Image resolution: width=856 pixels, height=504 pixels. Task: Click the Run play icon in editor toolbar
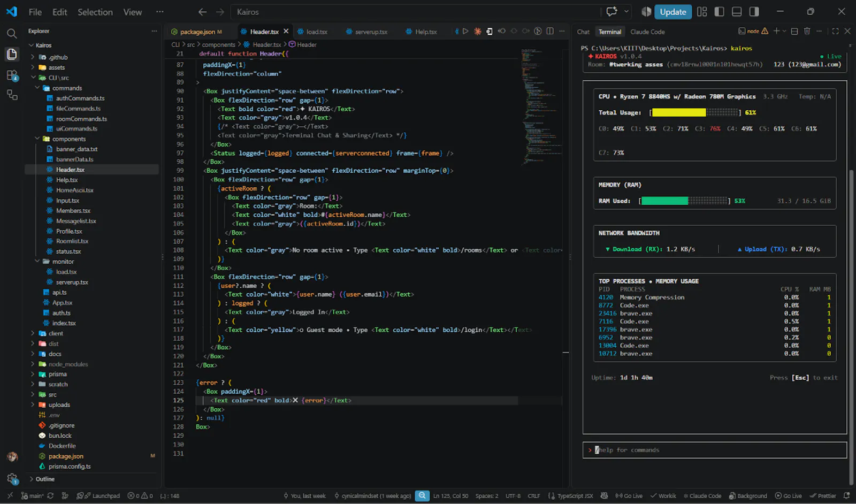coord(465,32)
